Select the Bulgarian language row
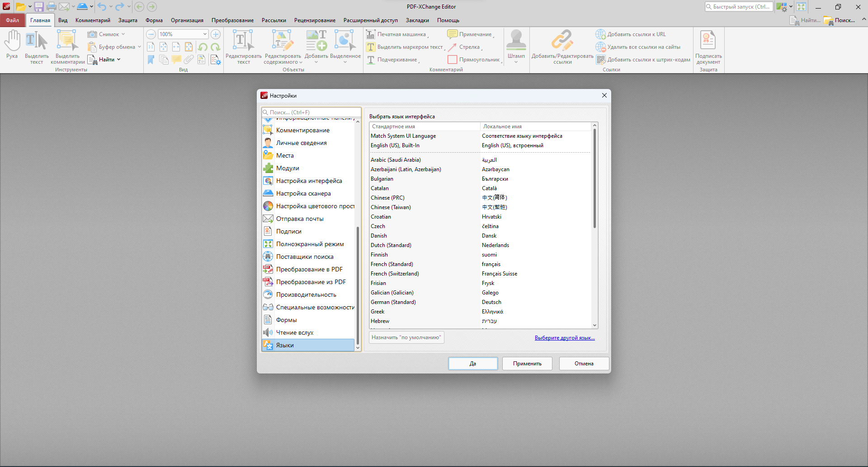Viewport: 868px width, 467px height. (x=481, y=179)
